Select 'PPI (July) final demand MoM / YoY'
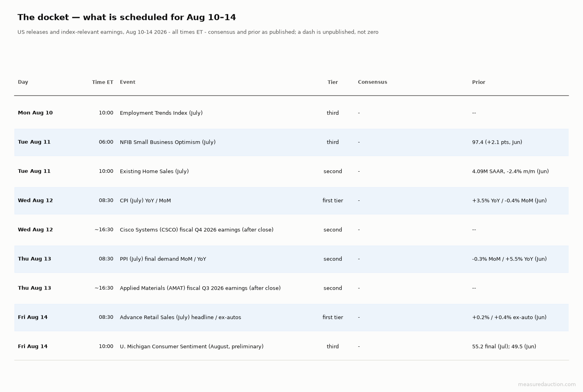 pyautogui.click(x=163, y=259)
